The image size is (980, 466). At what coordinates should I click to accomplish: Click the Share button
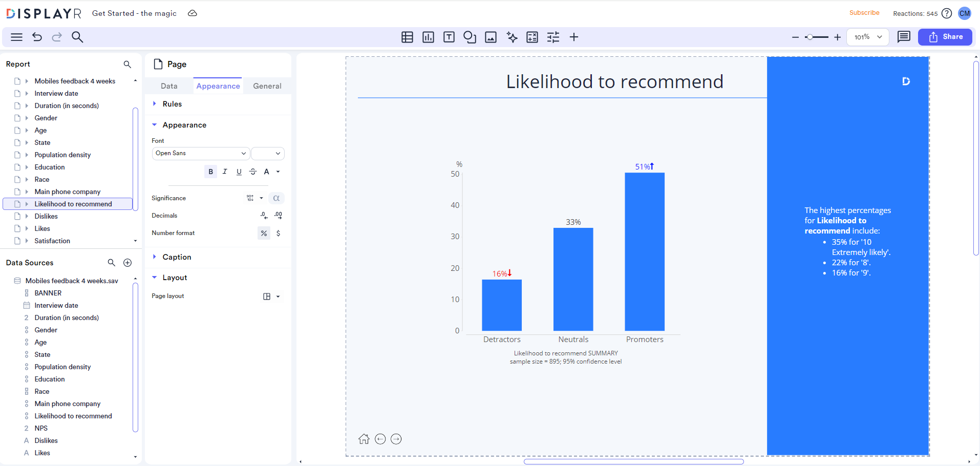[x=945, y=37]
